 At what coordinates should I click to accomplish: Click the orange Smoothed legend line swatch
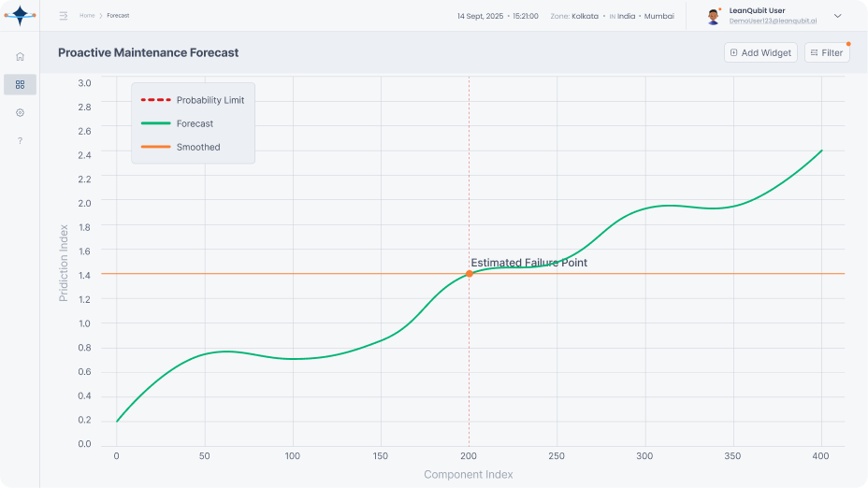click(155, 147)
